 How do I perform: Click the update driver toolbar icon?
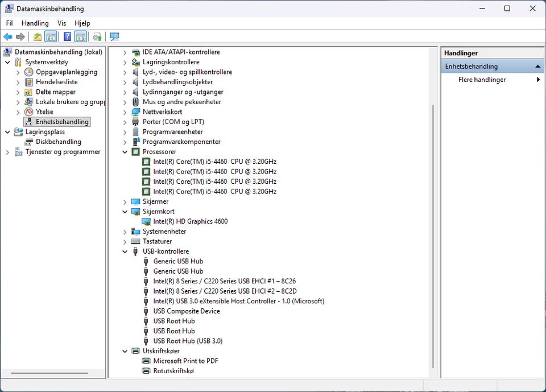97,36
